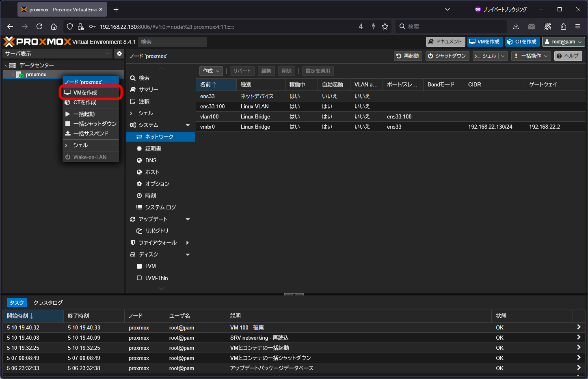This screenshot has width=588, height=379.
Task: Expand the シェル split-button arrow
Action: [503, 56]
